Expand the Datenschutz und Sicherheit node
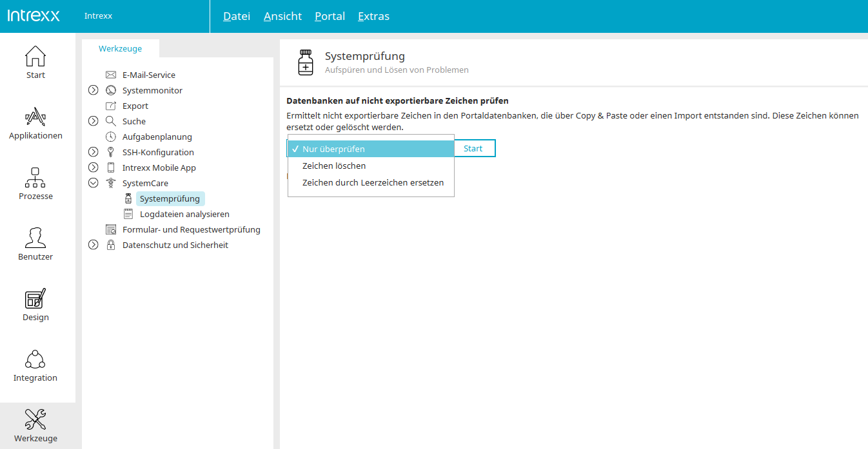The width and height of the screenshot is (868, 449). 94,245
